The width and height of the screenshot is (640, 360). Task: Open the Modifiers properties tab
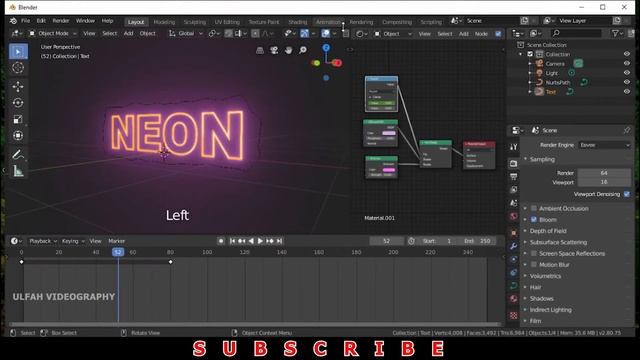(x=513, y=246)
